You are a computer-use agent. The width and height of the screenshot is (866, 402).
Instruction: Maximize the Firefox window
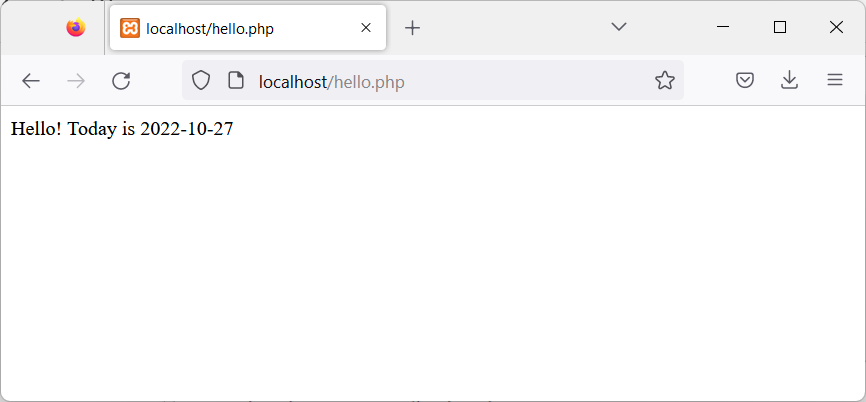click(x=780, y=27)
